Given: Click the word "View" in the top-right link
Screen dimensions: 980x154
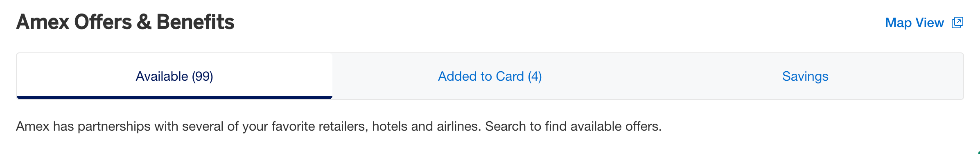Looking at the screenshot, I should [x=930, y=23].
